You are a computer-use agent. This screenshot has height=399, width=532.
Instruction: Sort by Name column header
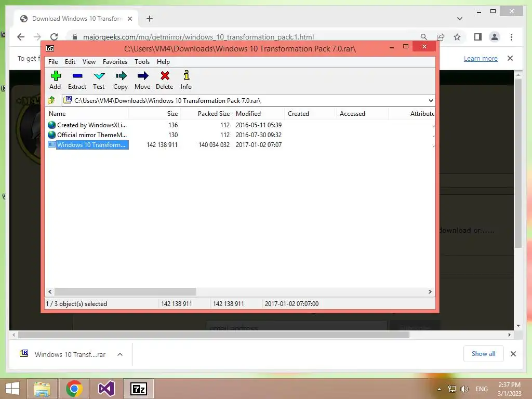pos(87,114)
